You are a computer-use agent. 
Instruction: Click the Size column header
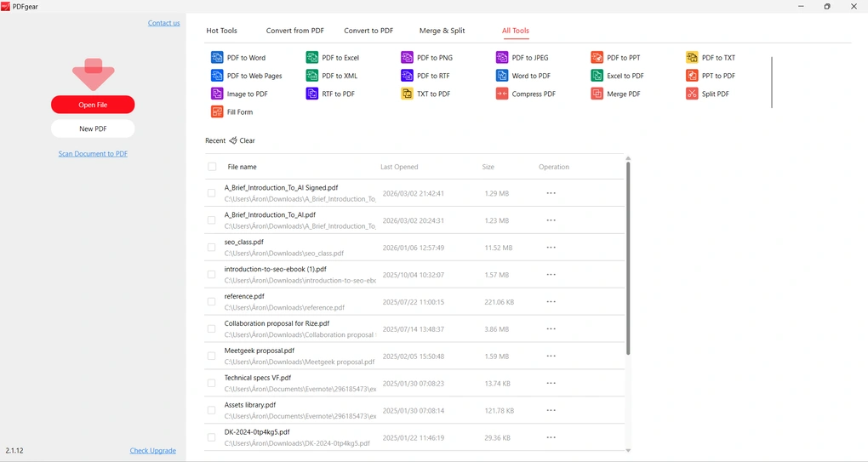point(488,167)
